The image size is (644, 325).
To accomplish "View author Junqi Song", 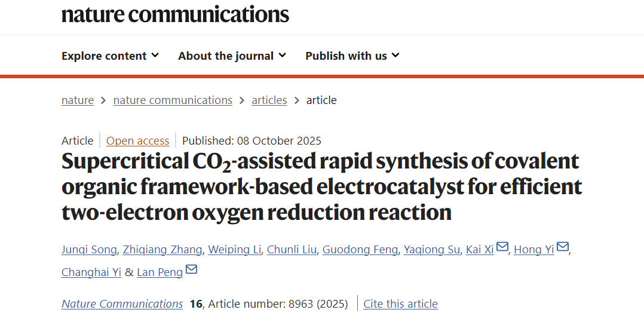I will click(x=89, y=250).
